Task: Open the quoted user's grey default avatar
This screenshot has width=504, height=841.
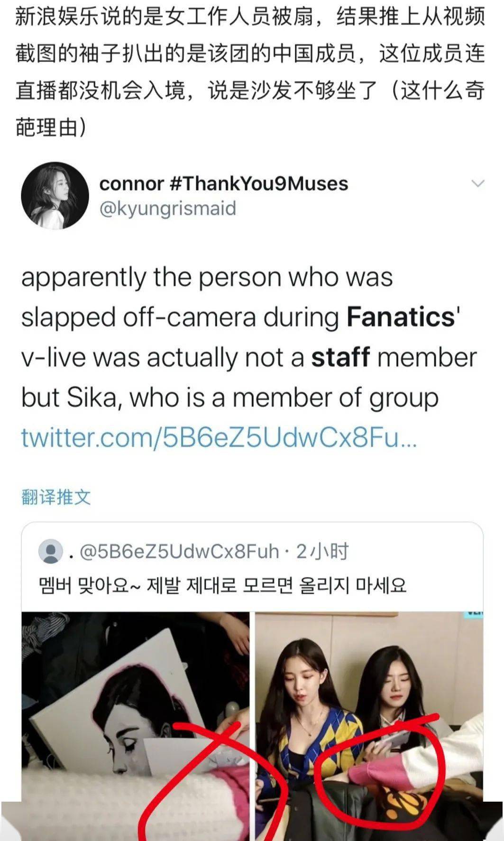Action: click(50, 551)
